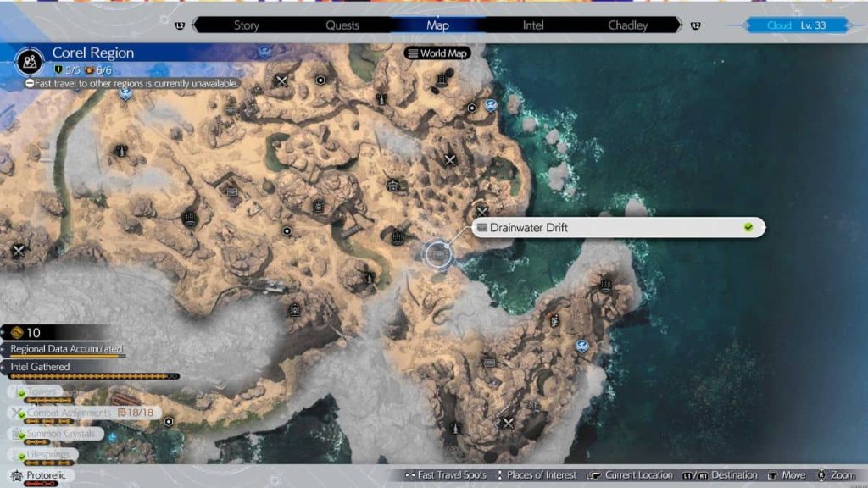Click the Move control hint
Viewport: 868px width, 488px height.
tap(787, 475)
